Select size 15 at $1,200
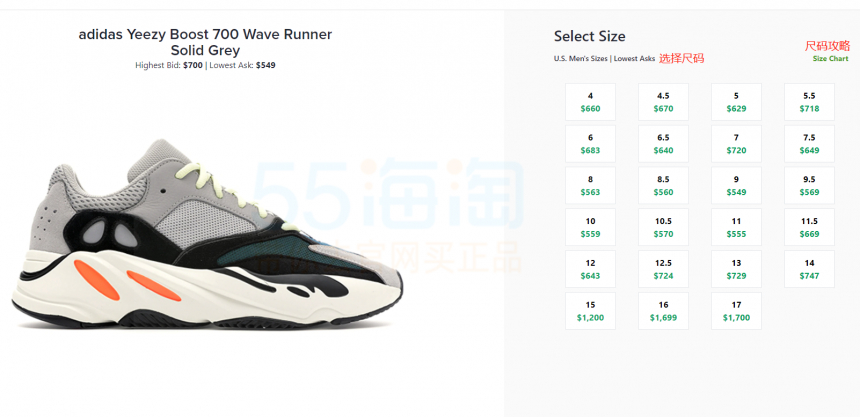 pyautogui.click(x=590, y=311)
